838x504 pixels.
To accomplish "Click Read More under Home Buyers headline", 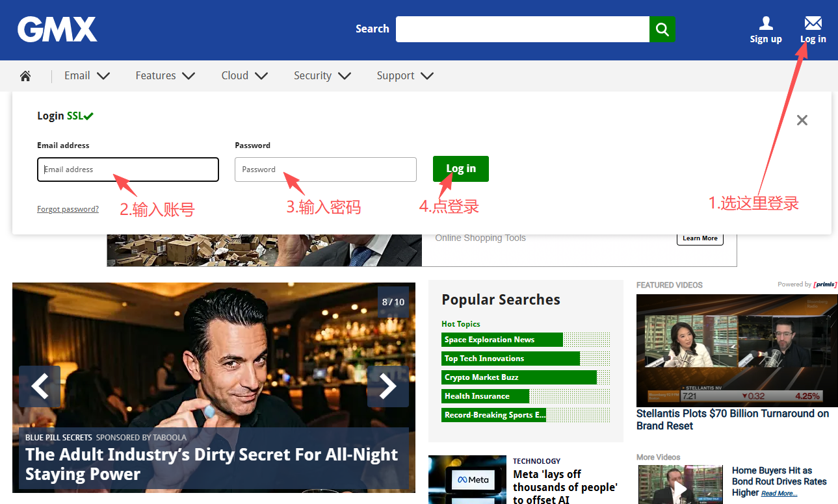I will [779, 494].
